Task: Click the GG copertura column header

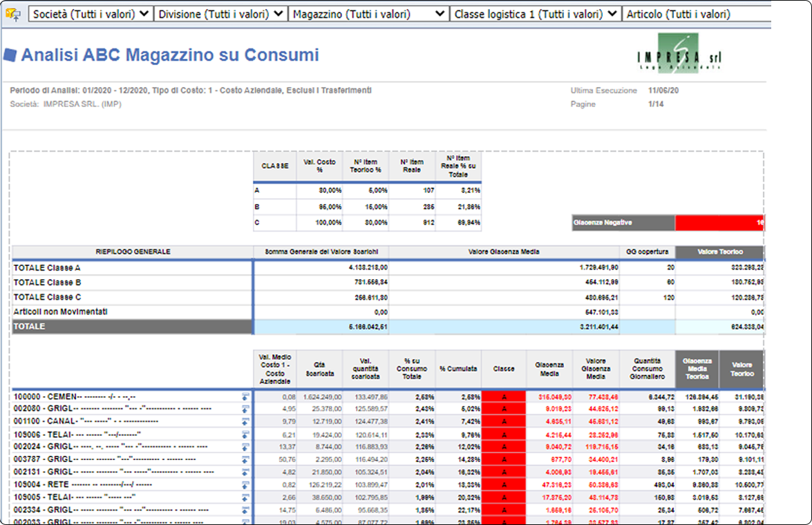Action: point(648,251)
